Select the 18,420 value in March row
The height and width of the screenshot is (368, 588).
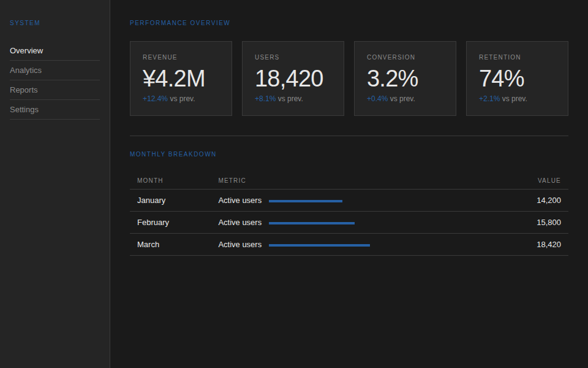click(x=549, y=245)
